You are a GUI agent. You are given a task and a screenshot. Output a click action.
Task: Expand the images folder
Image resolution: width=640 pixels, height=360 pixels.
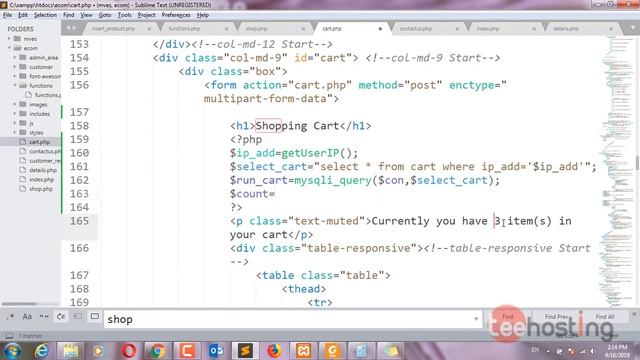tap(15, 104)
